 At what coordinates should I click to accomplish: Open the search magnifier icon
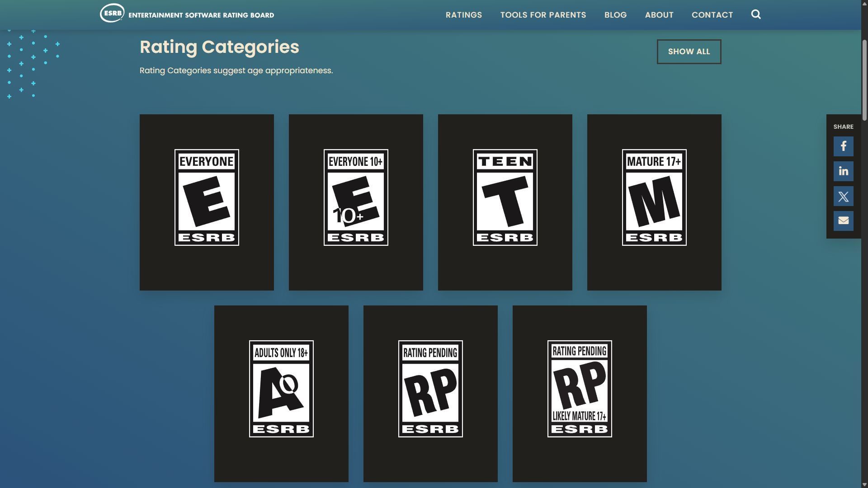[756, 14]
